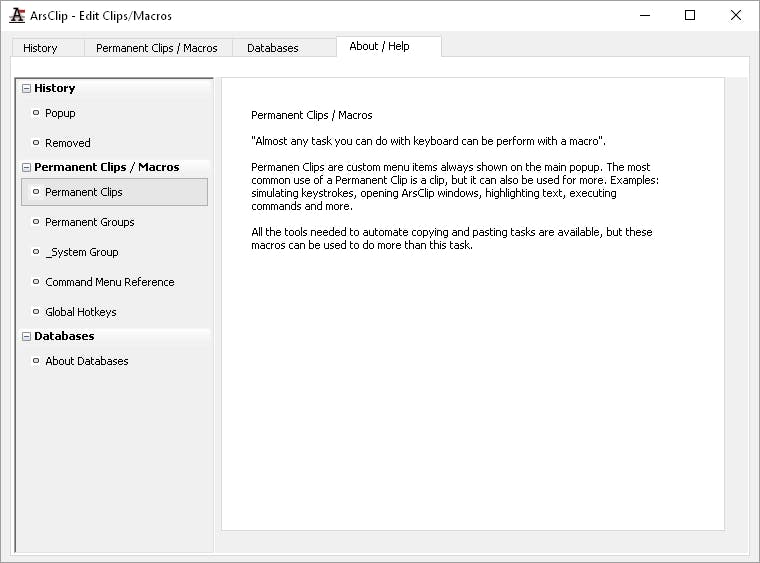760x563 pixels.
Task: Click the paragraph starting "Permanen Clips are custom"
Action: click(x=455, y=187)
